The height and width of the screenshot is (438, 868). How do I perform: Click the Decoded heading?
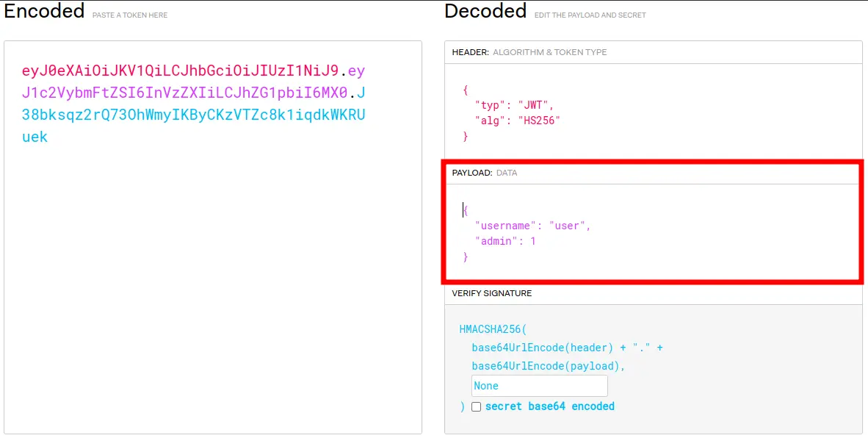[485, 10]
